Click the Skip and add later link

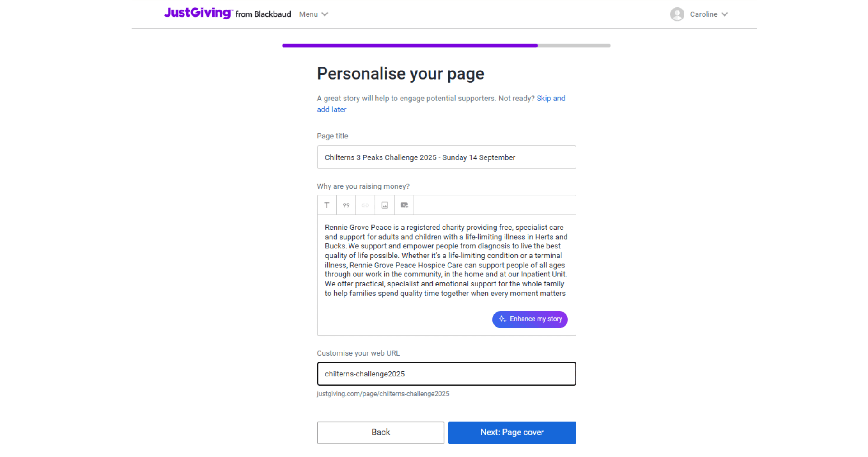point(441,104)
